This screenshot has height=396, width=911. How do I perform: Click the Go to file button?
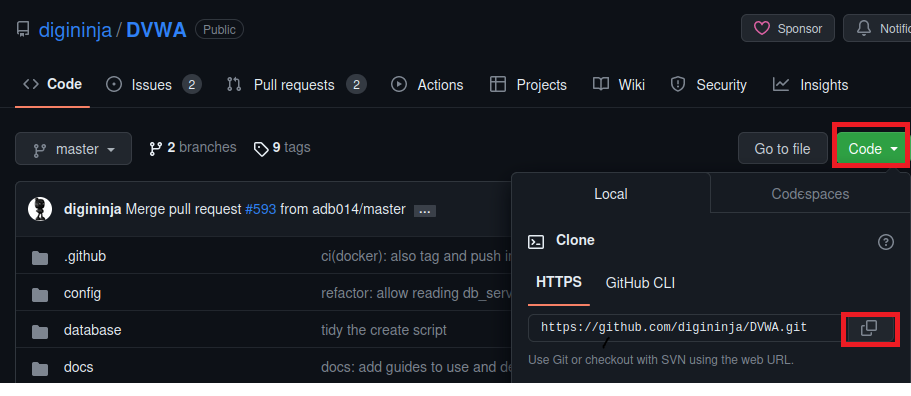(x=782, y=149)
